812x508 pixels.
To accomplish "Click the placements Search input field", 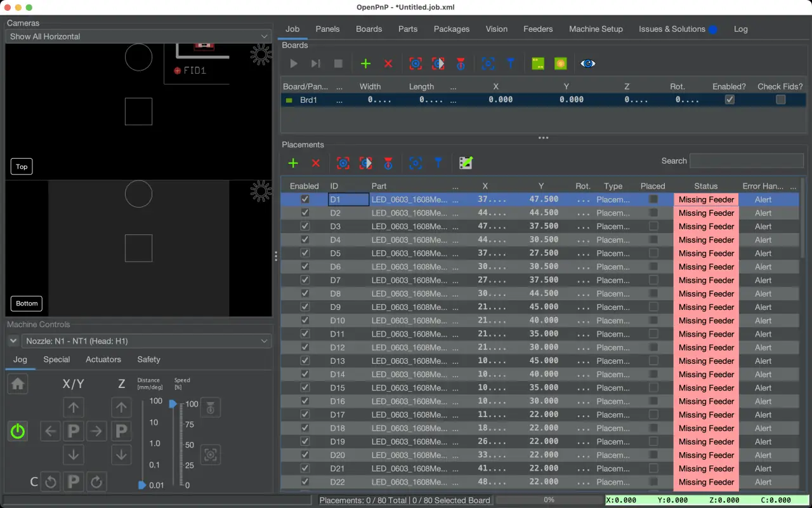I will tap(747, 161).
